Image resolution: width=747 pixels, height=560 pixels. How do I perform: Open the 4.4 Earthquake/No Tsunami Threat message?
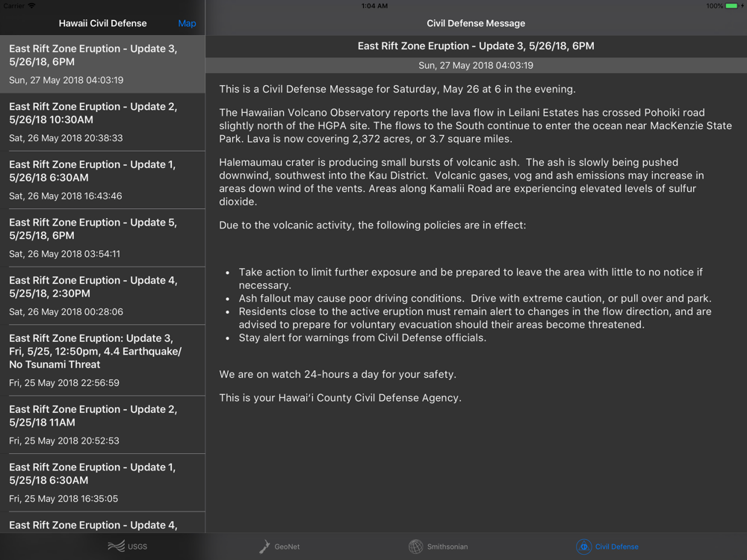pyautogui.click(x=102, y=361)
